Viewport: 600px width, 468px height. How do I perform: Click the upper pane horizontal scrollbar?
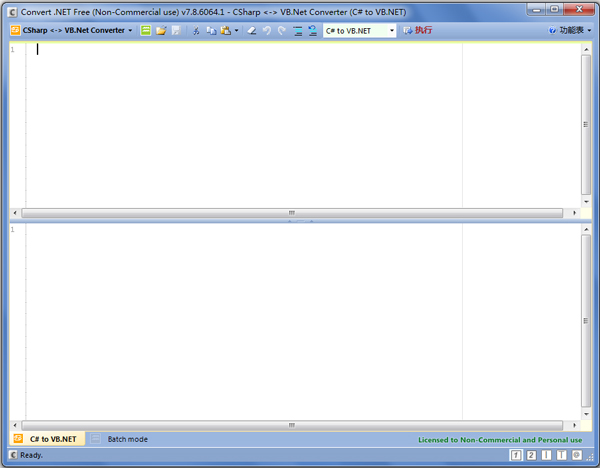click(292, 213)
